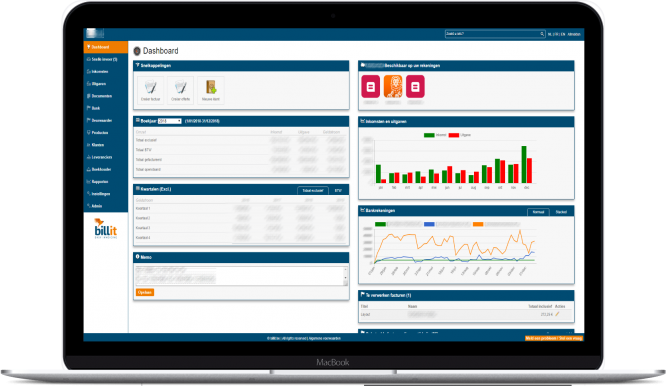Open Producten in the sidebar
Viewport: 666px width, 386px height.
(x=105, y=133)
